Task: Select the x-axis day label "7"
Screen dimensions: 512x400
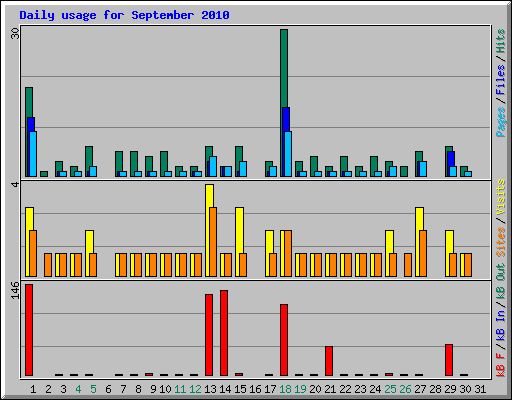Action: click(x=123, y=389)
